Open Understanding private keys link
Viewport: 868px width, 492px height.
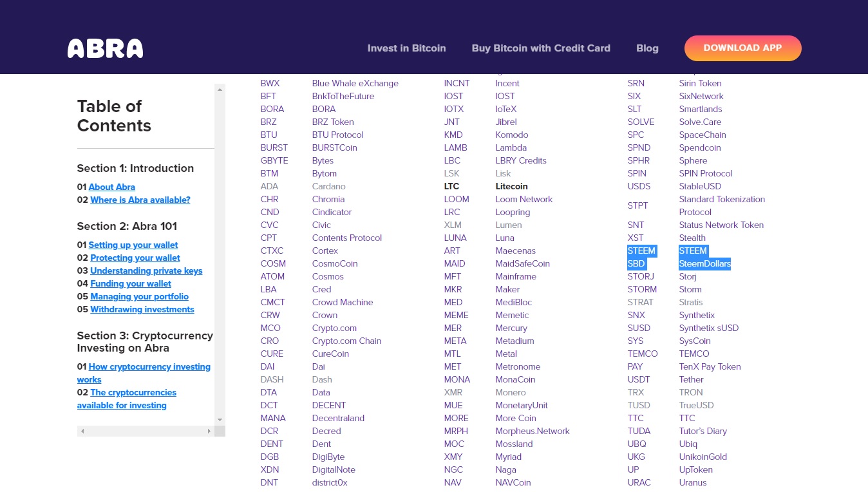pyautogui.click(x=146, y=271)
